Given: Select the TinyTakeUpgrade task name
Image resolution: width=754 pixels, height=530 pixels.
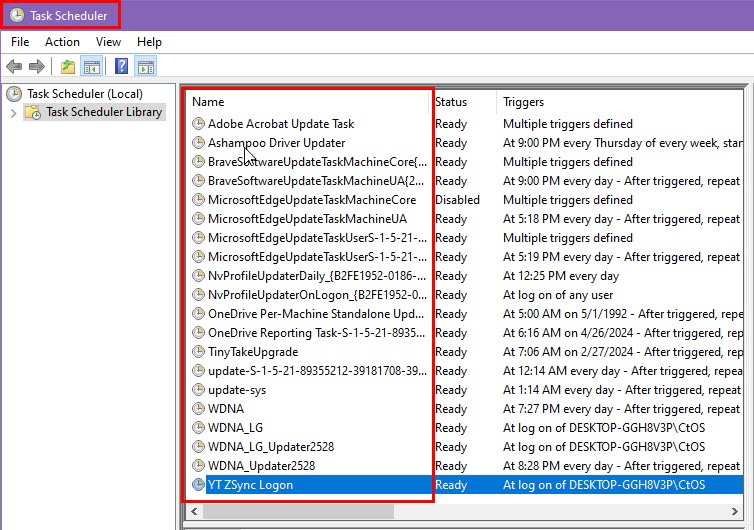Looking at the screenshot, I should (x=253, y=352).
